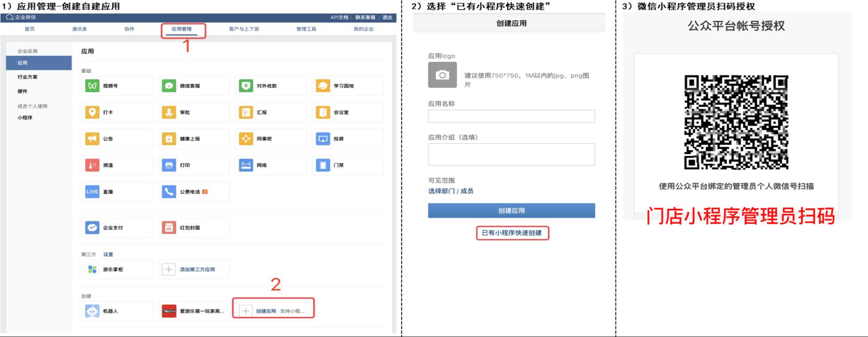
Task: Open the 审批 app icon
Action: click(x=169, y=112)
